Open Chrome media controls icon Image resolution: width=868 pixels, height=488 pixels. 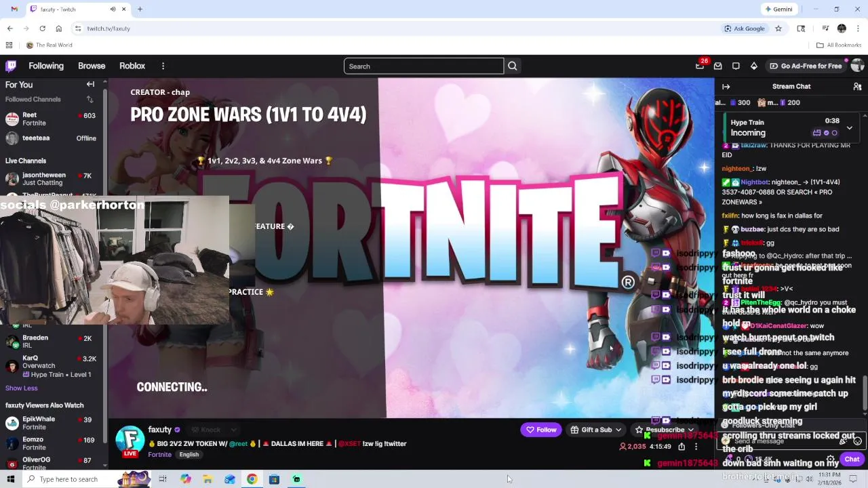(825, 28)
